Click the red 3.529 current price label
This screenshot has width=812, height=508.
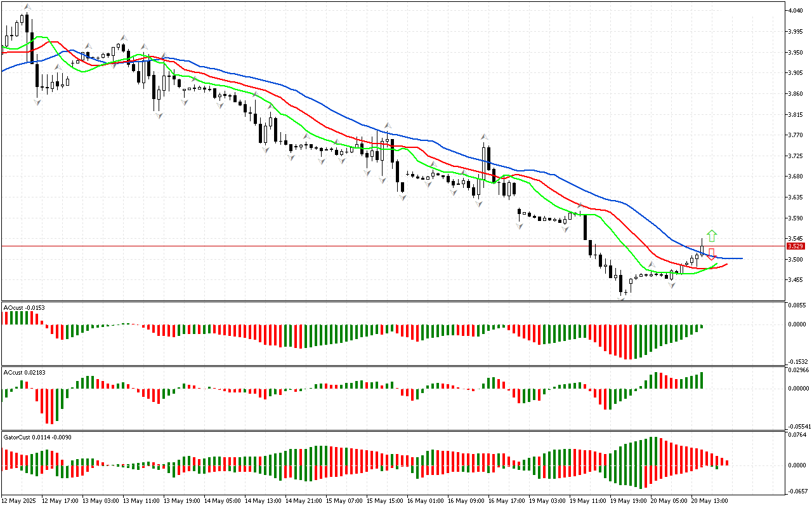(795, 246)
